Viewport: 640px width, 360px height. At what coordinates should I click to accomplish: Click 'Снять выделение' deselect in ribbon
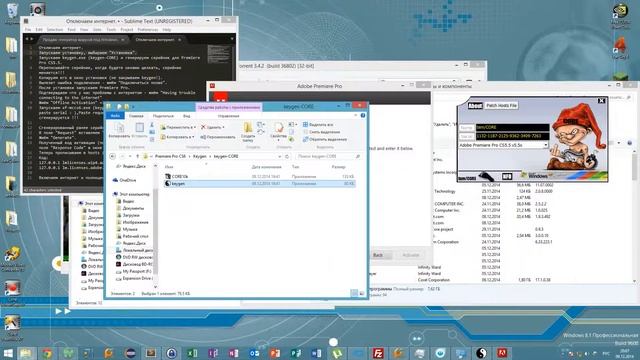tap(321, 132)
